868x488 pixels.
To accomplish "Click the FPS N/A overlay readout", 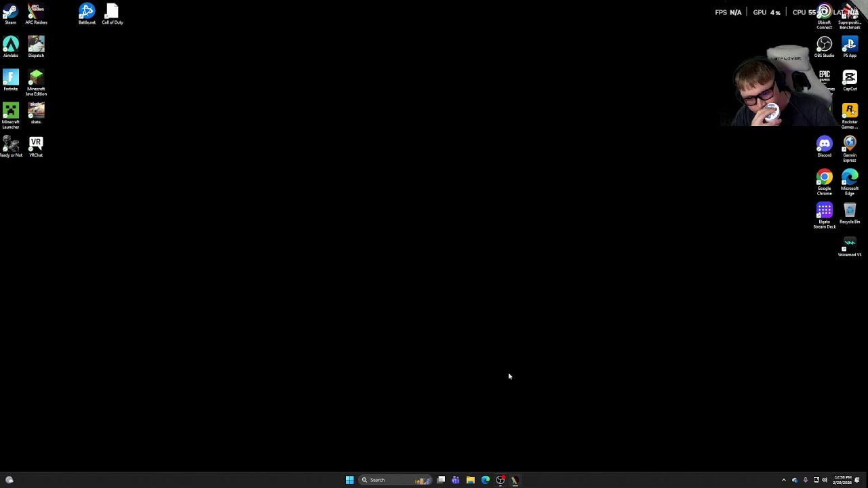I will (728, 12).
